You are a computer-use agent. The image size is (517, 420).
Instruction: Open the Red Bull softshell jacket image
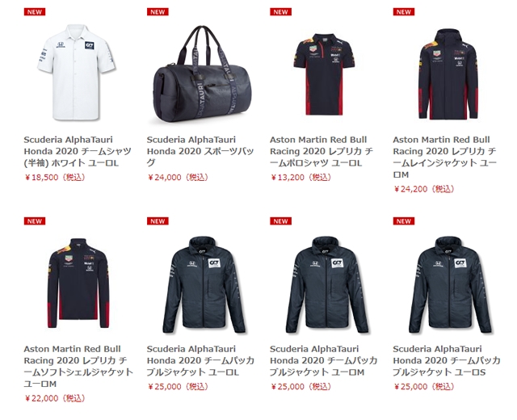78,283
